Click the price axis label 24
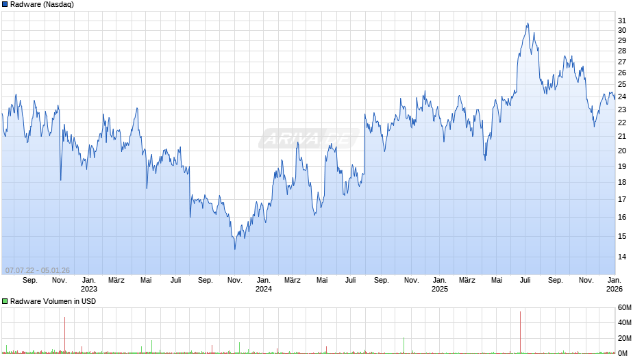The width and height of the screenshot is (644, 360). tap(622, 97)
